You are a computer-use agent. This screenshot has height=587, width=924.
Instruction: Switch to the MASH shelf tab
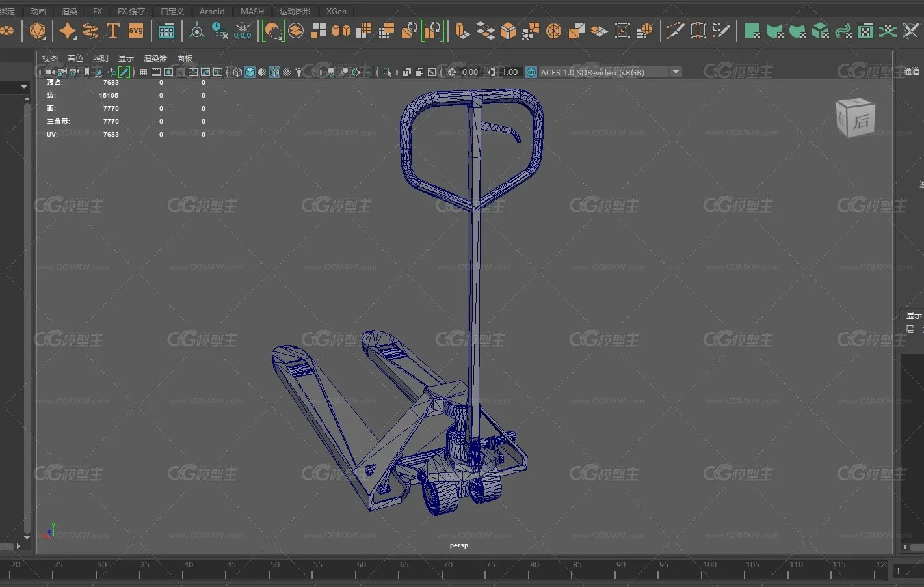(x=252, y=11)
